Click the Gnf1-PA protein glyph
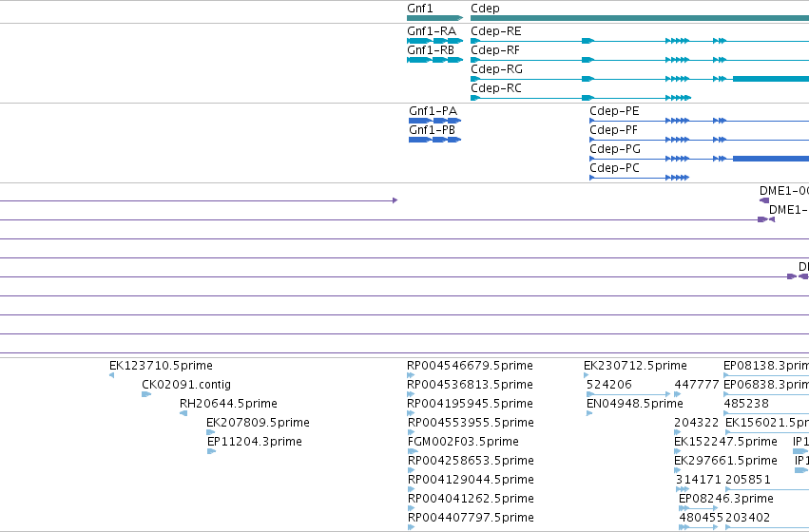This screenshot has height=532, width=809. pos(435,121)
